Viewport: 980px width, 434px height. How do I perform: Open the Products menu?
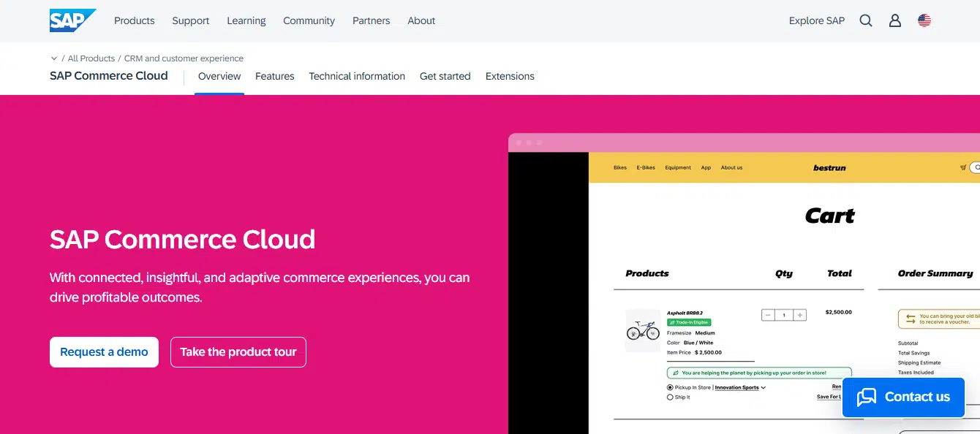134,20
